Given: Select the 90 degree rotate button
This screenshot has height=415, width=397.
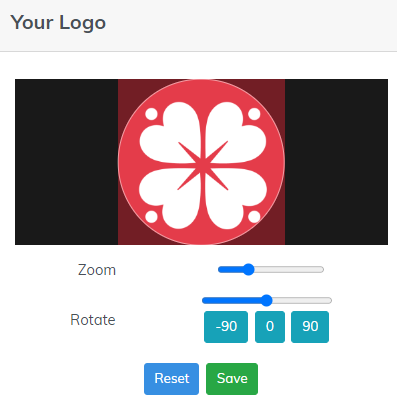Looking at the screenshot, I should coord(310,327).
